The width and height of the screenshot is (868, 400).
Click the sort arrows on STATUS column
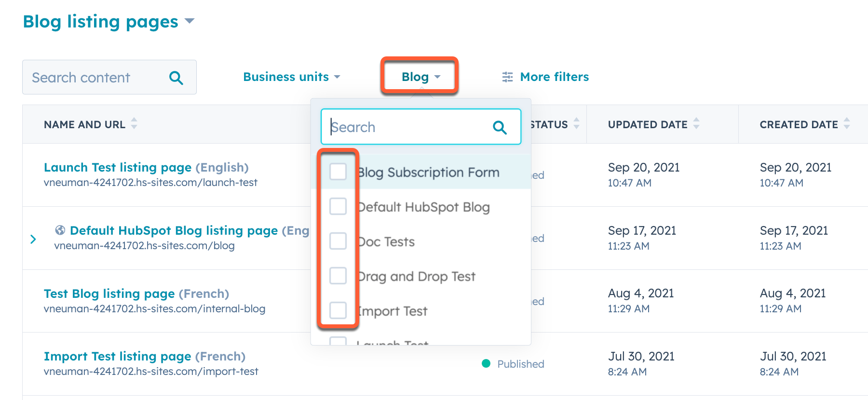[577, 124]
